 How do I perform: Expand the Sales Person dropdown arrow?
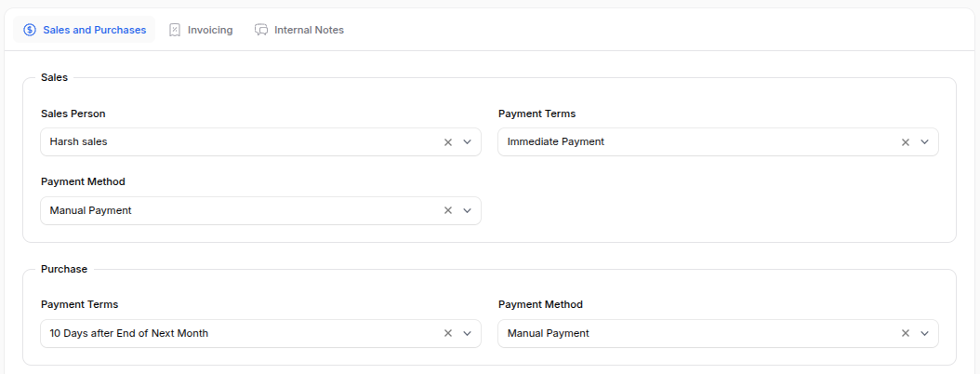tap(467, 142)
